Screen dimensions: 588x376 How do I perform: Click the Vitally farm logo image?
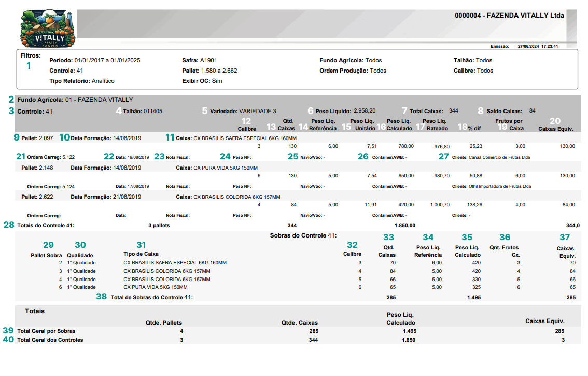point(48,29)
